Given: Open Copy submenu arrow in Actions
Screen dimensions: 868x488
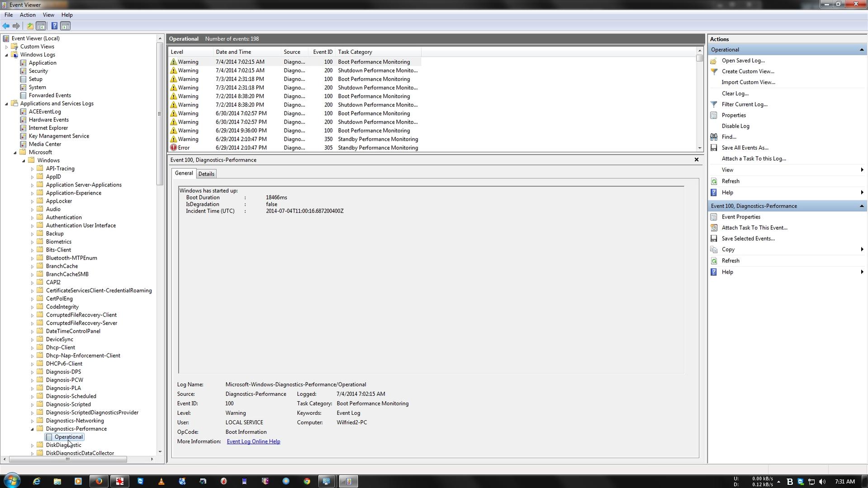Looking at the screenshot, I should point(862,250).
